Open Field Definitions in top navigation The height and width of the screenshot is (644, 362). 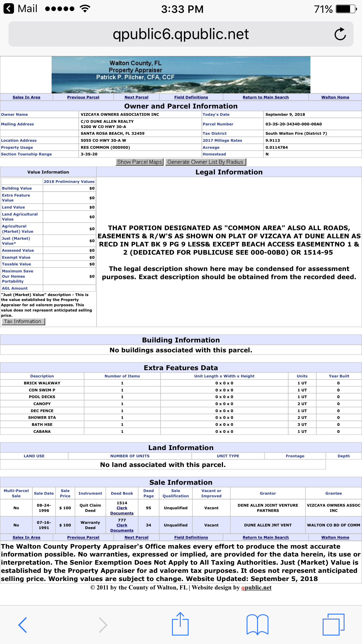pyautogui.click(x=191, y=97)
